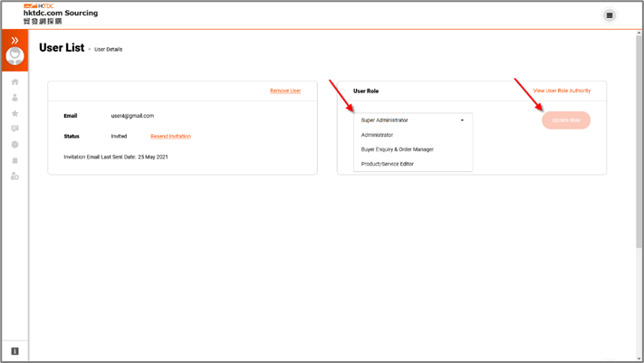Open the document orders sidebar icon
Screen dimensions: 644x363
(x=14, y=160)
